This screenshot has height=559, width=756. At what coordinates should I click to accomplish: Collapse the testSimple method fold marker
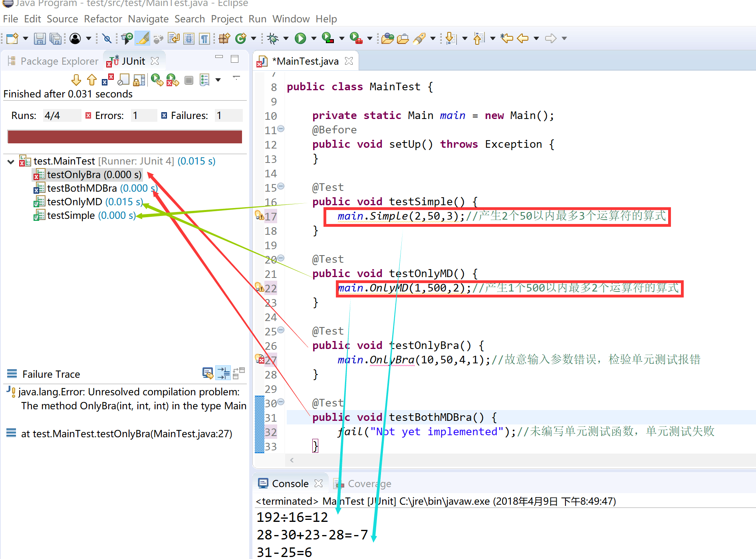pyautogui.click(x=281, y=186)
